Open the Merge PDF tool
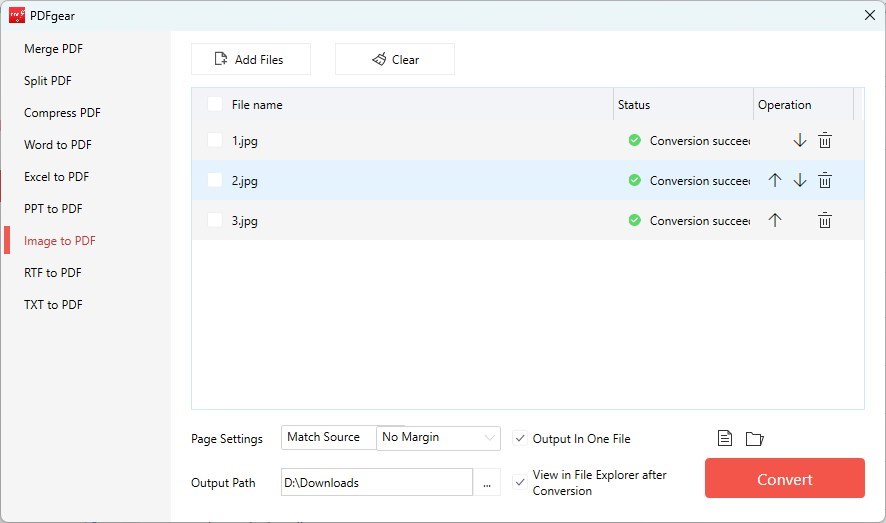886x523 pixels. click(x=54, y=49)
